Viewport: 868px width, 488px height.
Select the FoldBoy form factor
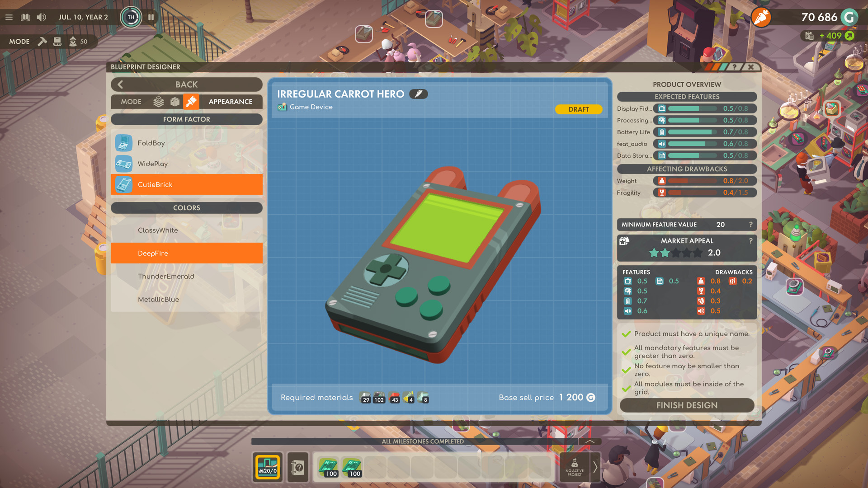point(187,143)
